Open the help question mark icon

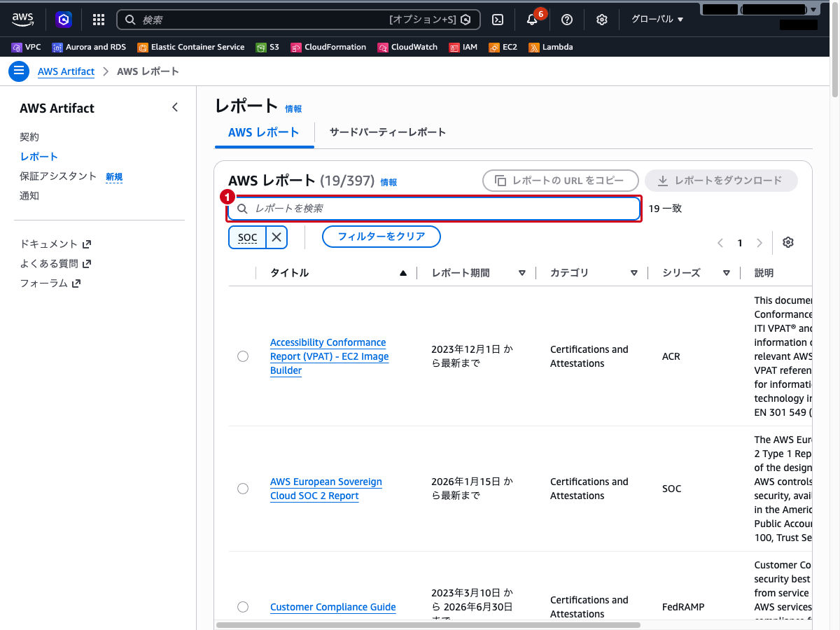[x=567, y=20]
